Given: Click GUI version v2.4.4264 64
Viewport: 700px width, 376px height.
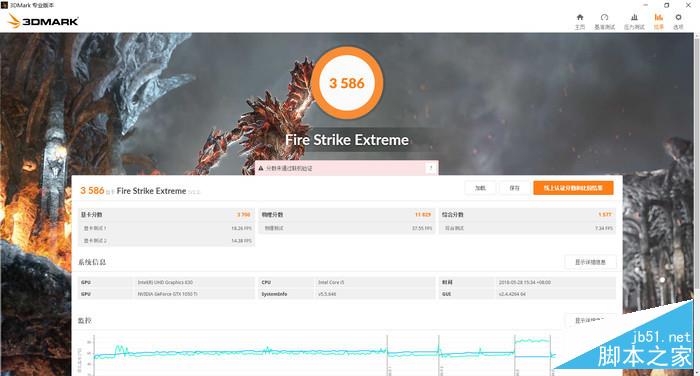Looking at the screenshot, I should [x=512, y=294].
